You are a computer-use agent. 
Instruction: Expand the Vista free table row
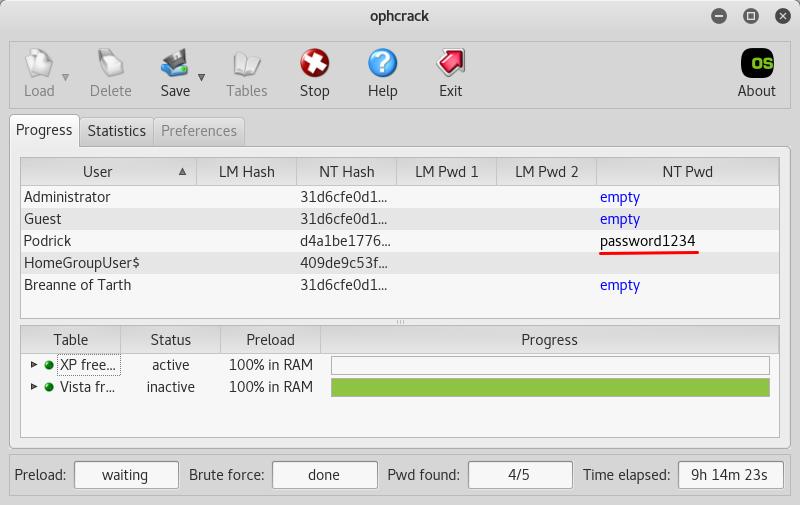[x=34, y=386]
